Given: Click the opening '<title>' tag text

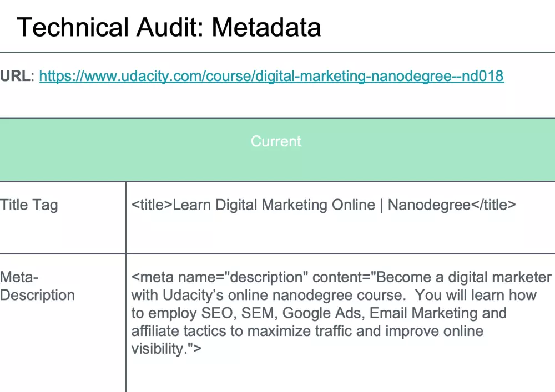Looking at the screenshot, I should [x=152, y=205].
